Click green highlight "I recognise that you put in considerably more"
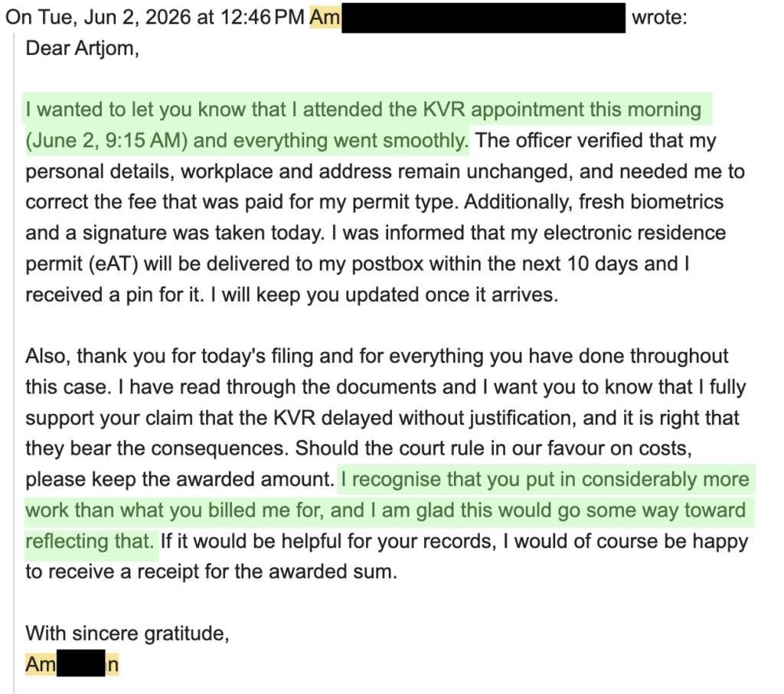The height and width of the screenshot is (694, 784). pos(546,479)
